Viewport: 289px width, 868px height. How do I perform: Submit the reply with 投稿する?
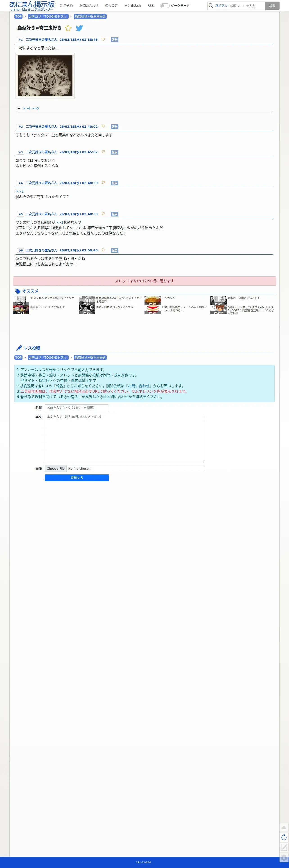(x=77, y=478)
